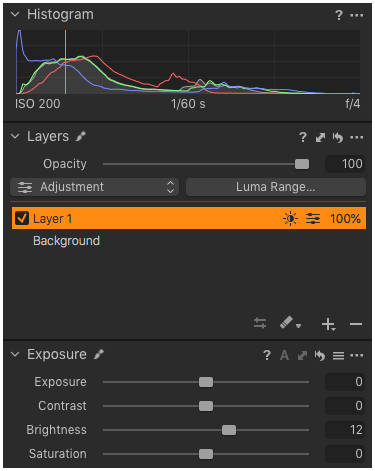Open the Adjustment layer type dropdown
375x471 pixels.
pos(94,187)
